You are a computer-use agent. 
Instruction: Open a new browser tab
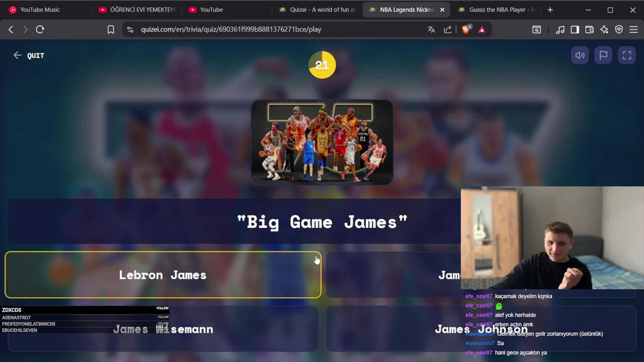550,10
